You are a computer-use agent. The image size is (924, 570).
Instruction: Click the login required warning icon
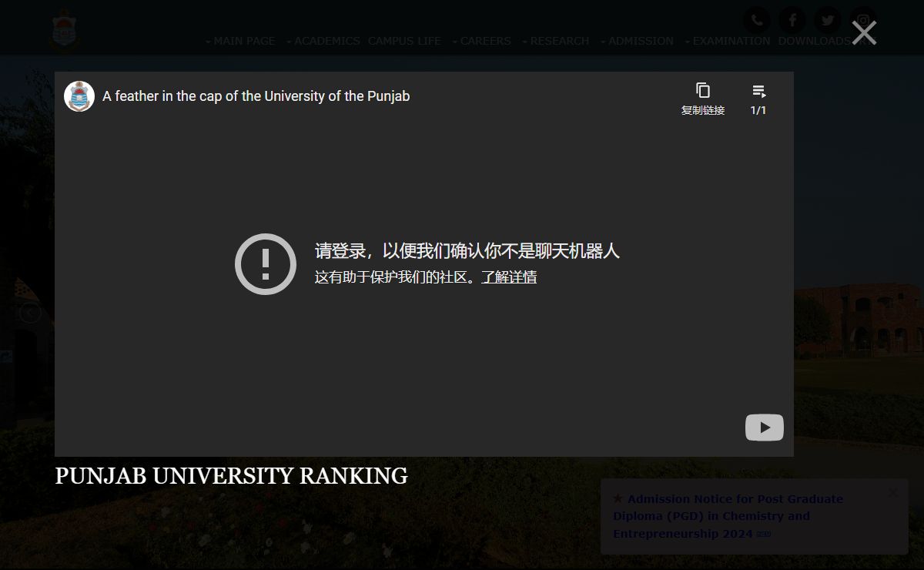pos(266,264)
